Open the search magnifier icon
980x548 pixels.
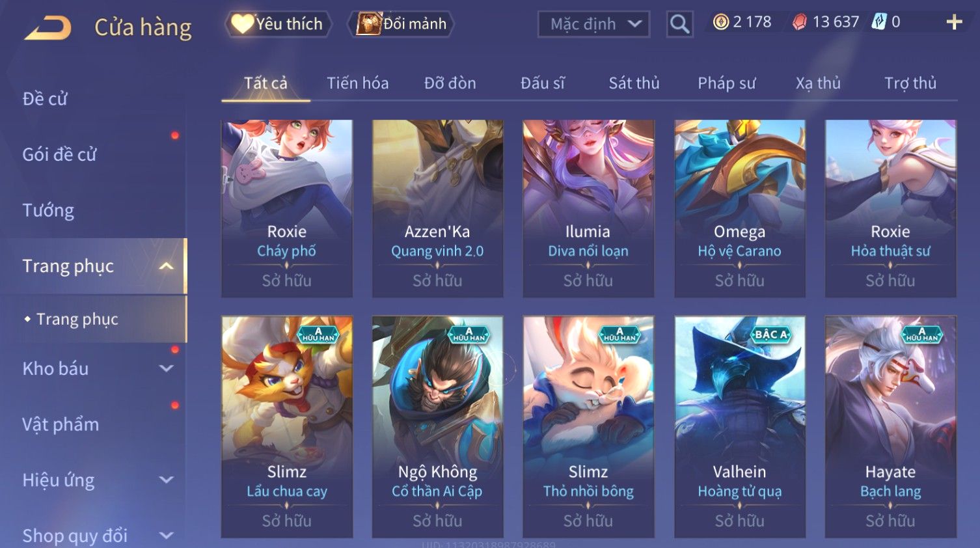click(x=679, y=24)
